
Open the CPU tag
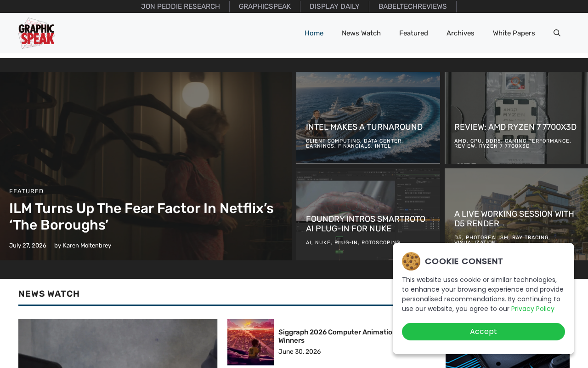(476, 141)
